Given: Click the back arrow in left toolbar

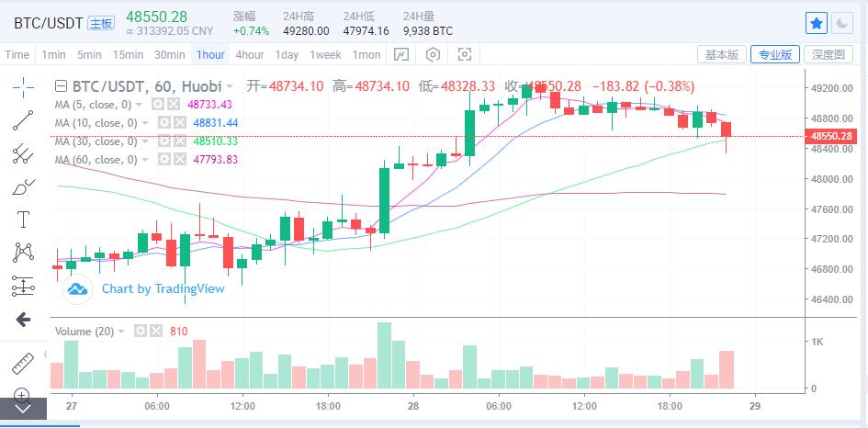Looking at the screenshot, I should pyautogui.click(x=23, y=320).
